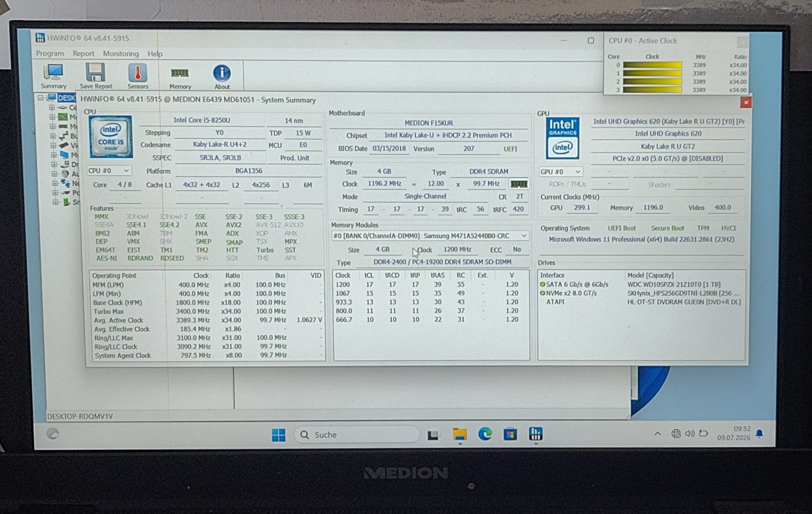
Task: Click the HWiNFO title bar app icon
Action: pos(40,38)
